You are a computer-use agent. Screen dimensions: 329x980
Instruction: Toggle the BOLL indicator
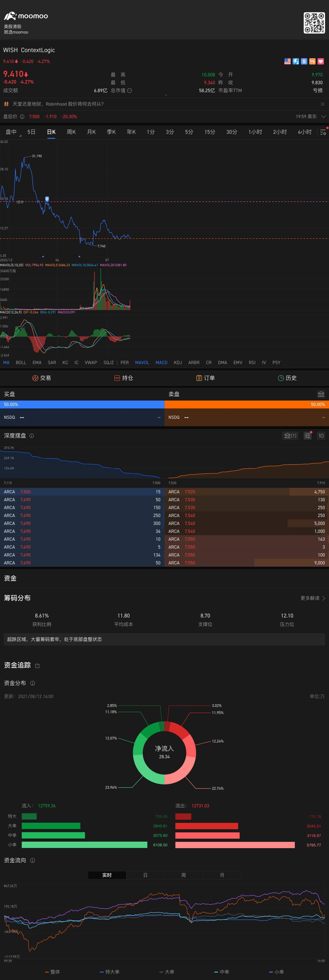pyautogui.click(x=21, y=362)
